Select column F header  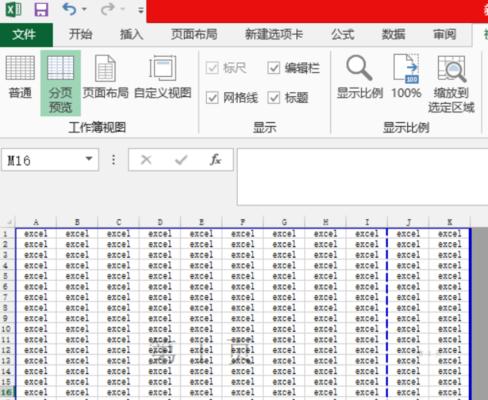point(243,222)
